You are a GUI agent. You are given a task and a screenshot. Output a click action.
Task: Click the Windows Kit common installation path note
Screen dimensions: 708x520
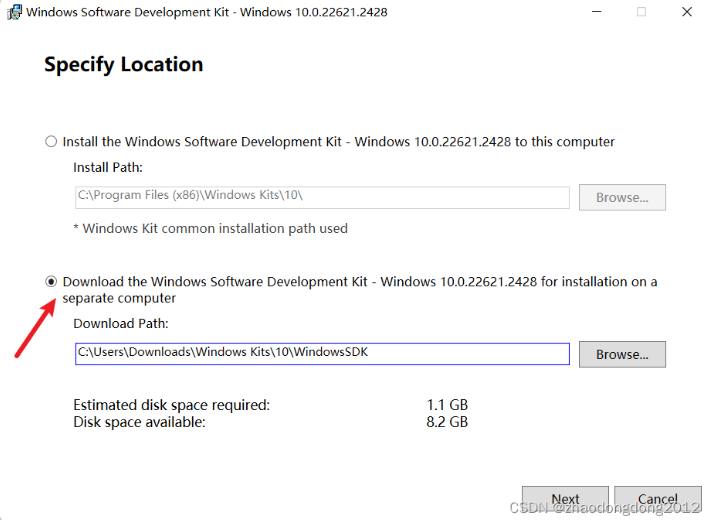click(x=210, y=228)
